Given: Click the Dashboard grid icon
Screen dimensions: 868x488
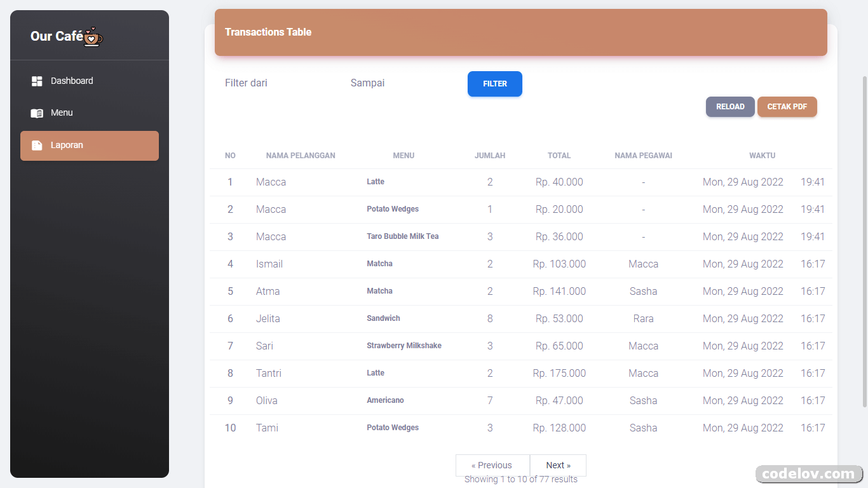Looking at the screenshot, I should [37, 81].
